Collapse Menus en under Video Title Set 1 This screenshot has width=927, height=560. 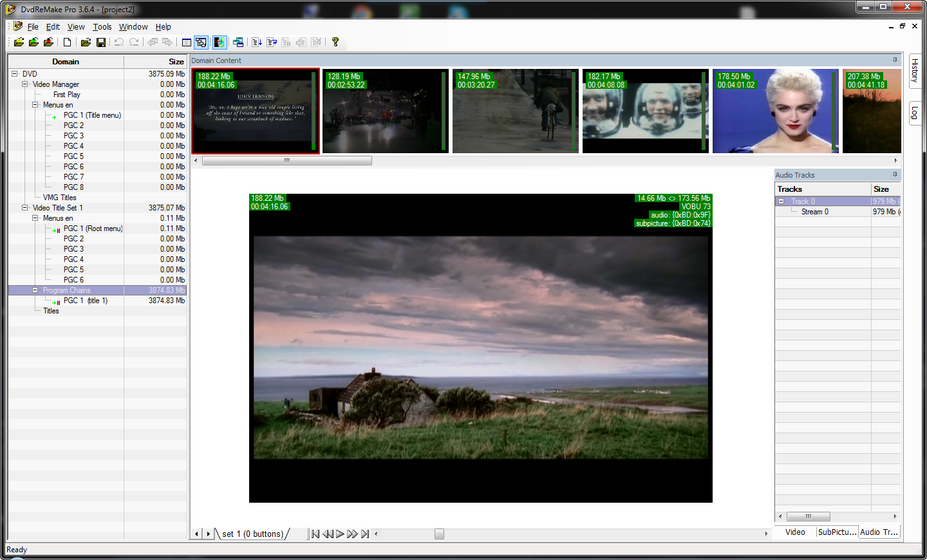[x=35, y=218]
